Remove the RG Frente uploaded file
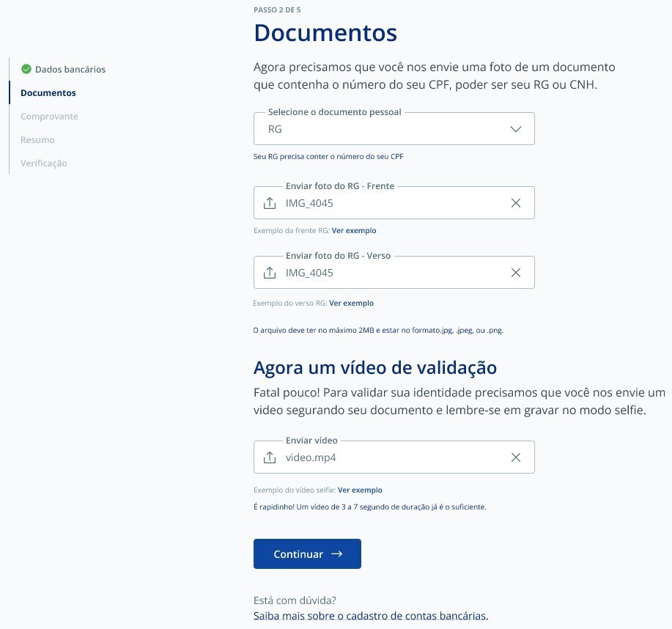This screenshot has height=629, width=672. (516, 203)
